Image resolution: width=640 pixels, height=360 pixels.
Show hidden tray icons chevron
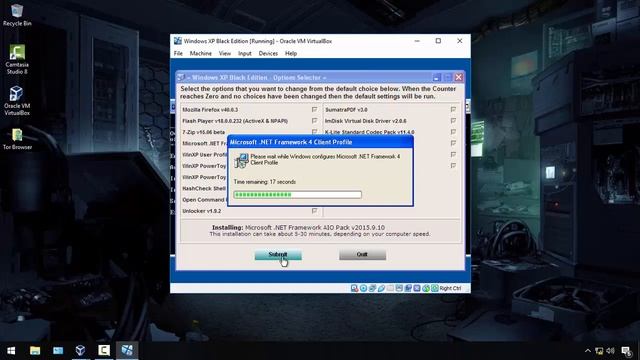(x=588, y=351)
